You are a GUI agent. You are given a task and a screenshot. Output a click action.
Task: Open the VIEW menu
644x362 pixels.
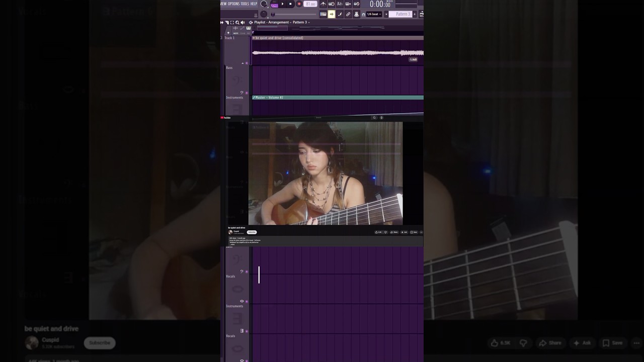[223, 4]
